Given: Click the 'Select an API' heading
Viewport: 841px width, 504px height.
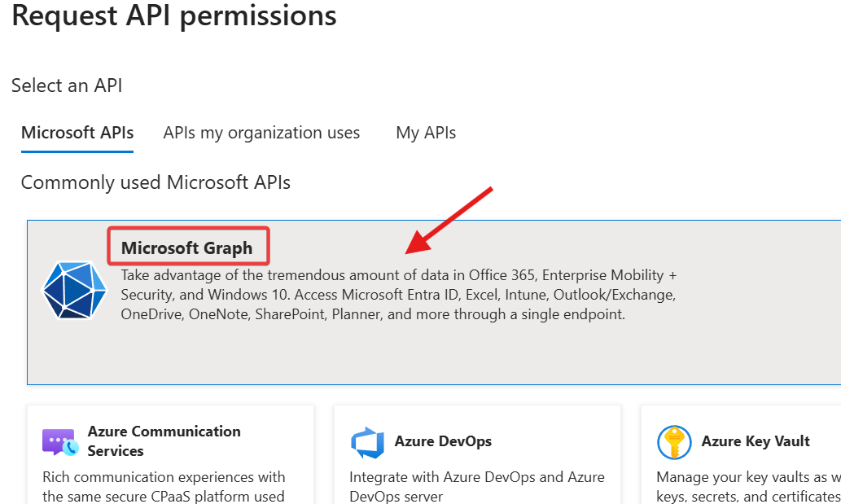Looking at the screenshot, I should pos(67,85).
